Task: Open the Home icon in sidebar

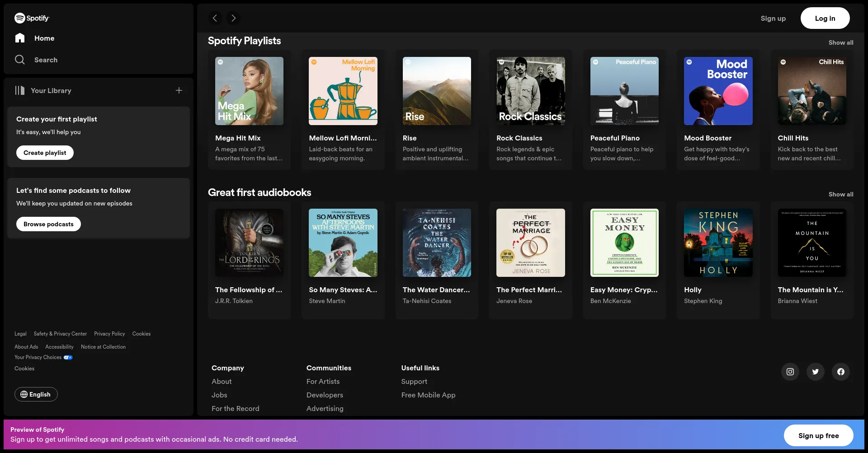Action: pos(20,38)
